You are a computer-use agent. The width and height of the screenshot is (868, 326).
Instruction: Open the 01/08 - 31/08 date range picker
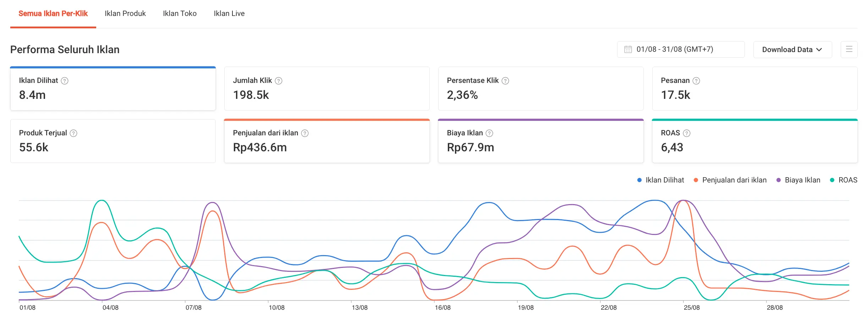pos(680,50)
